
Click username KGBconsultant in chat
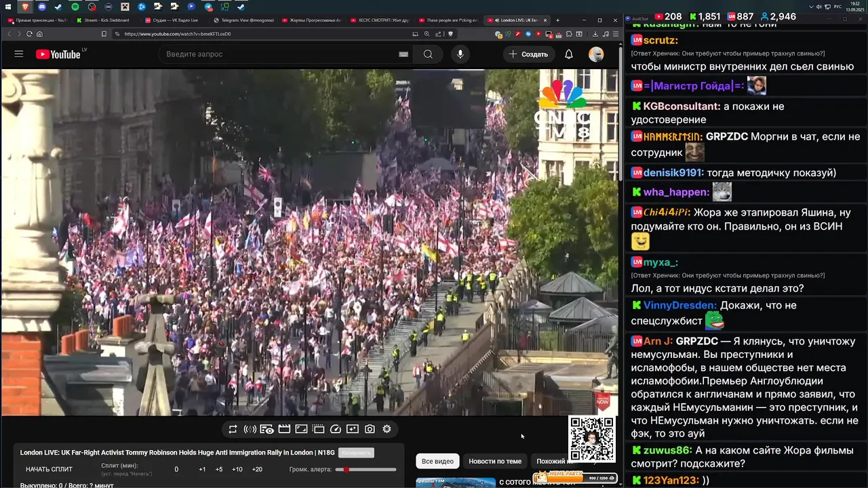[682, 106]
